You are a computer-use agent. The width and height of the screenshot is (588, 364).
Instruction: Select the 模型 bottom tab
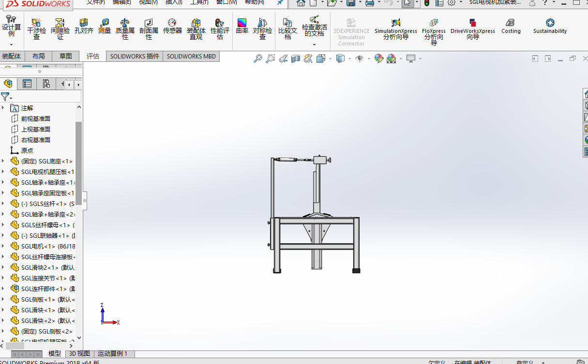click(55, 354)
